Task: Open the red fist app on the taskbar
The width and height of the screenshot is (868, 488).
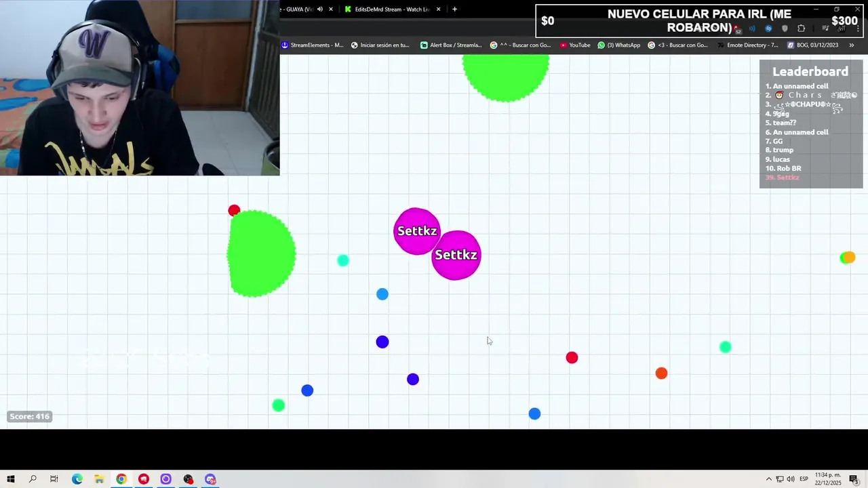Action: pyautogui.click(x=144, y=479)
